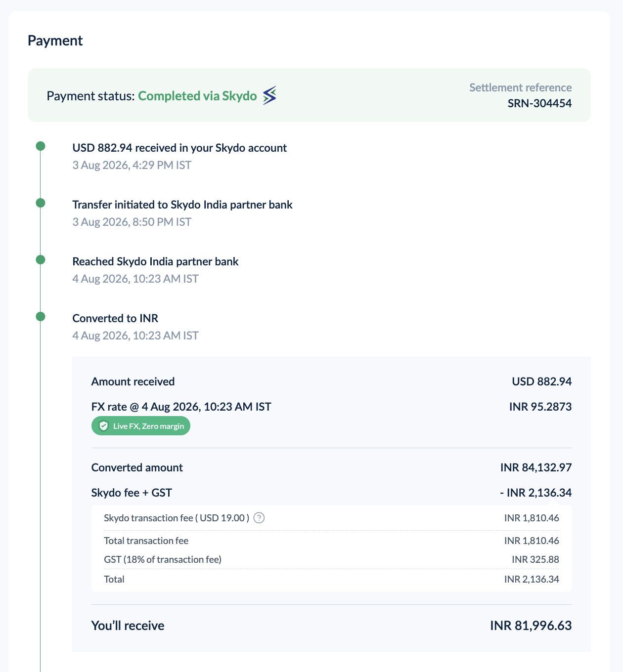Select timeline dot for USD received step
The height and width of the screenshot is (672, 623).
click(x=41, y=146)
